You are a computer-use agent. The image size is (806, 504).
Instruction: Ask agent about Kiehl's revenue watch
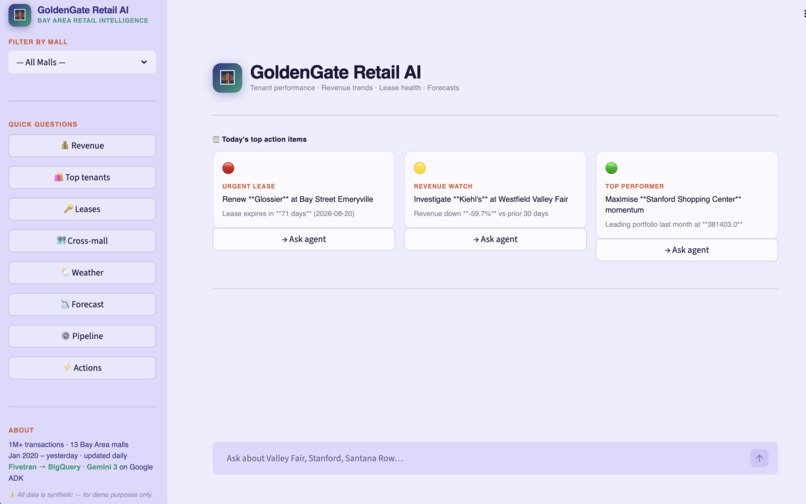(x=495, y=239)
